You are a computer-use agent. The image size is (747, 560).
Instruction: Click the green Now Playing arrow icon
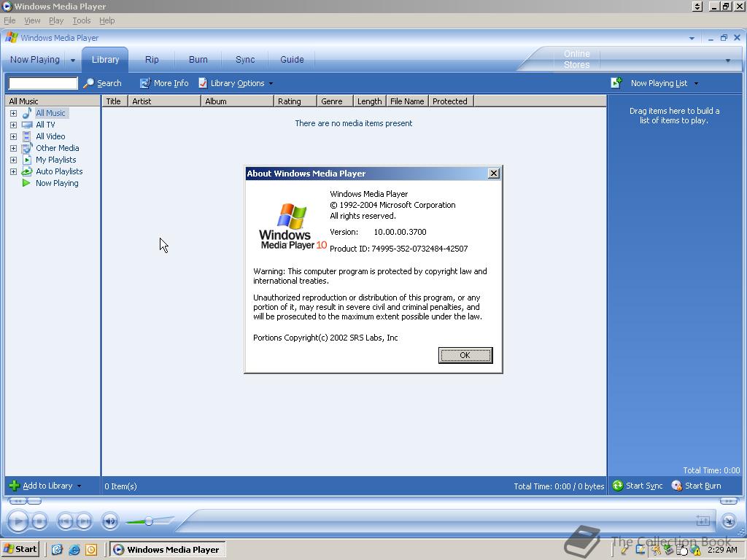tap(26, 183)
